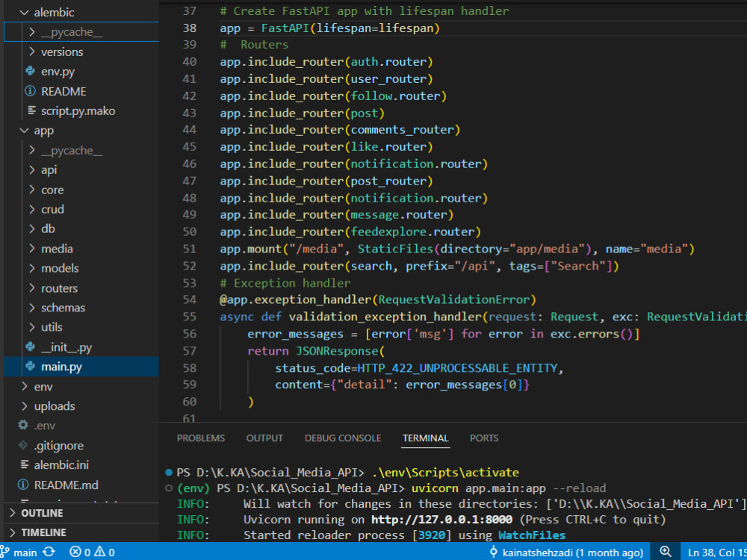Viewport: 747px width, 560px height.
Task: Click 'WatchFiles' text in terminal
Action: tap(532, 535)
